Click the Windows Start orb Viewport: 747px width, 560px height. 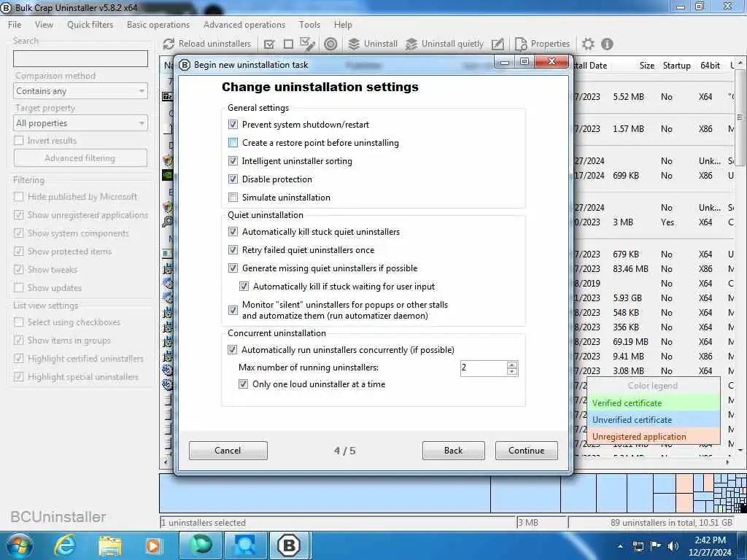coord(19,545)
